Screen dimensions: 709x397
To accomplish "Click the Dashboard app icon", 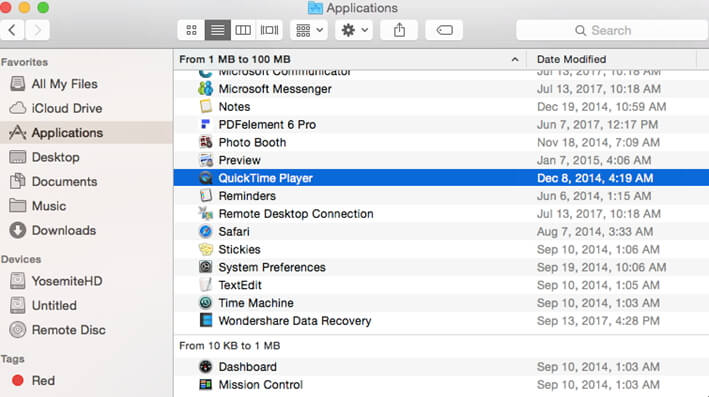I will click(205, 366).
